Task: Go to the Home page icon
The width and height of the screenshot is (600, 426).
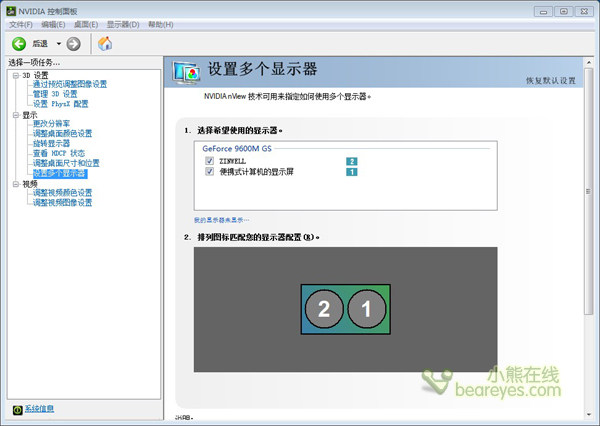Action: tap(105, 44)
